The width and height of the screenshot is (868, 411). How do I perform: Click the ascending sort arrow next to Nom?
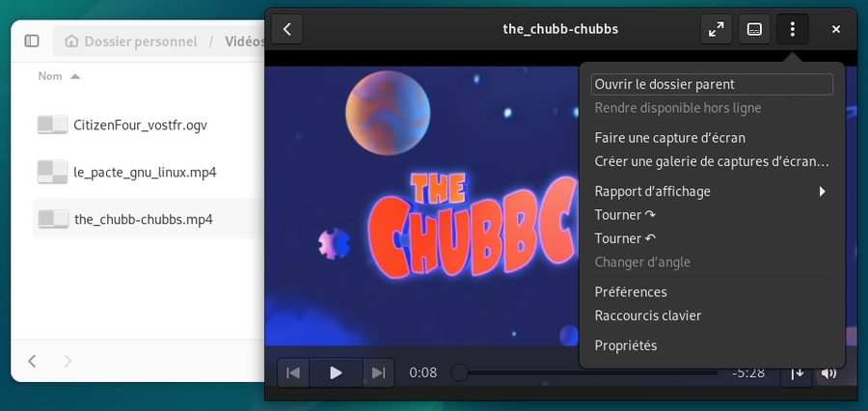75,76
